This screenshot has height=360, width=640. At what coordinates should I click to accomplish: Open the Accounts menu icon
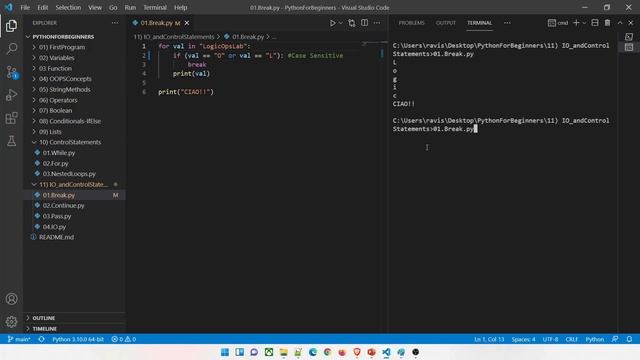point(11,299)
